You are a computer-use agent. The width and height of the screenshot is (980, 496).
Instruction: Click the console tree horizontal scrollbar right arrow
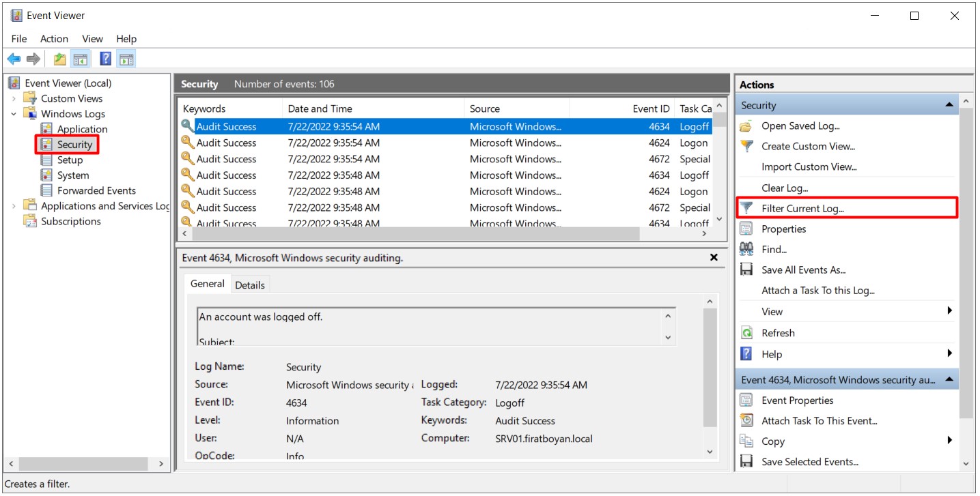point(161,464)
